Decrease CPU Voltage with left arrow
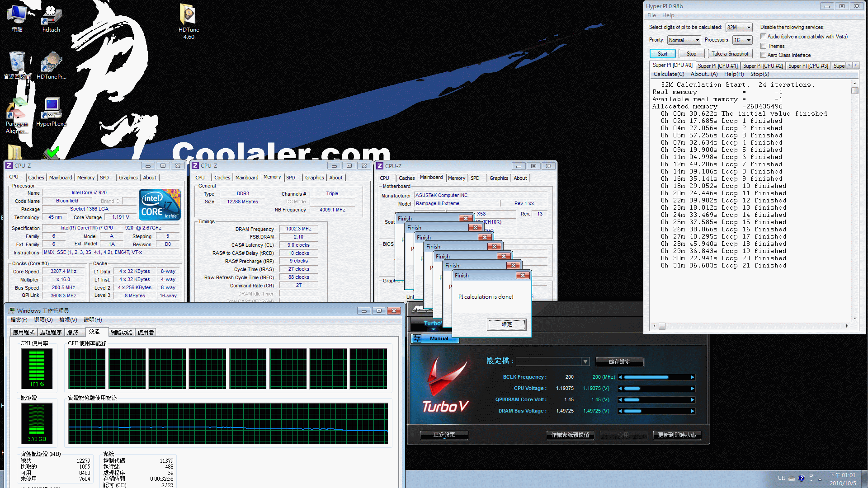 pyautogui.click(x=620, y=389)
